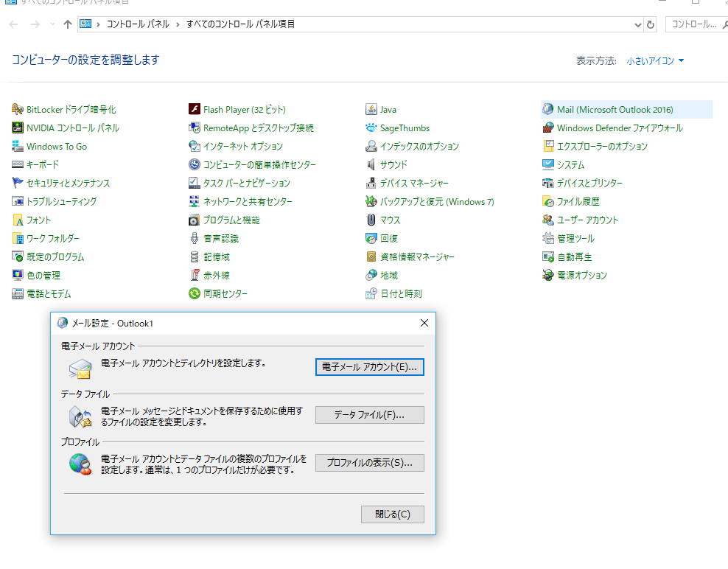This screenshot has width=728, height=569.
Task: Open the キーボード keyboard icon
Action: pos(18,164)
